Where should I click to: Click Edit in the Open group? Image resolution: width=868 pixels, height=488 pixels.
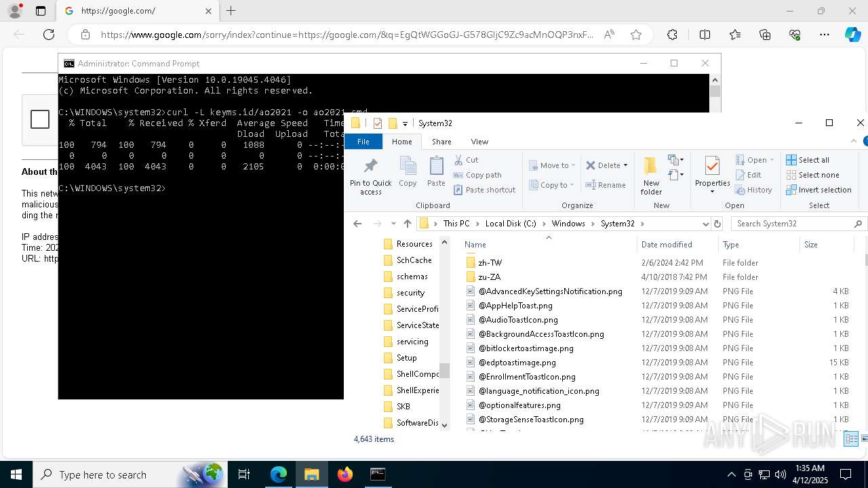coord(748,175)
